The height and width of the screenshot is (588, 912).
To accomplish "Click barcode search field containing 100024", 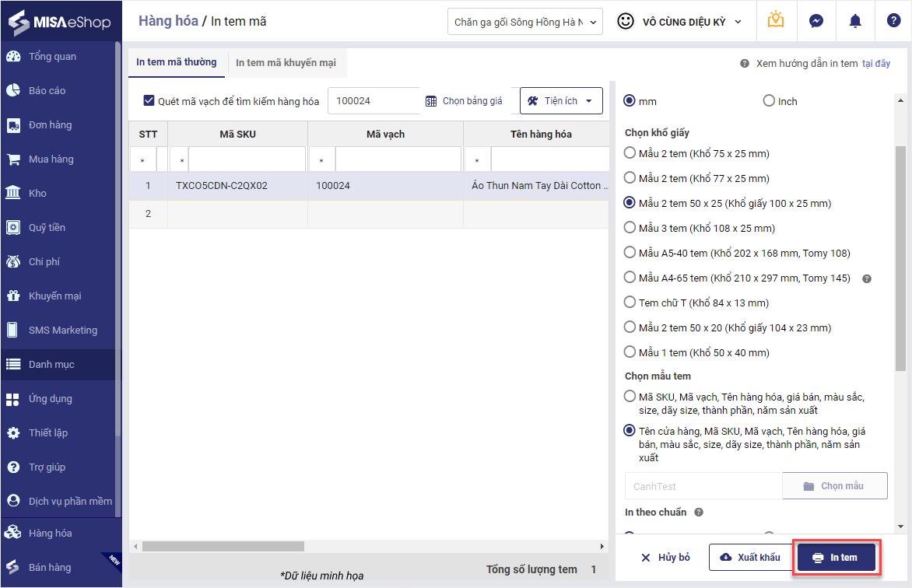I will (x=374, y=100).
